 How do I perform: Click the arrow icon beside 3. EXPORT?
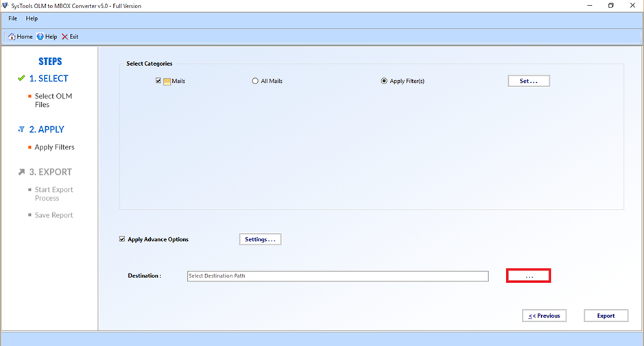21,172
